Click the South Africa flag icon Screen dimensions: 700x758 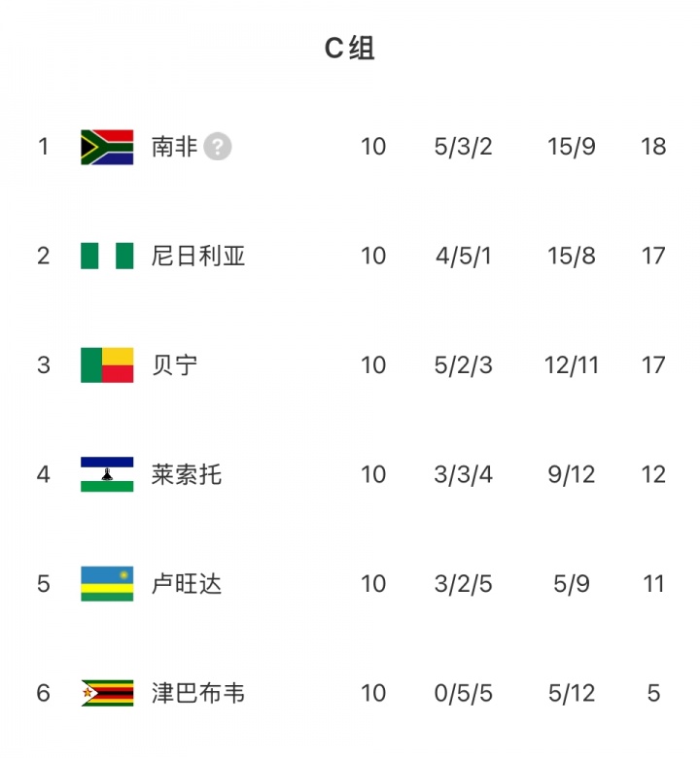pos(107,147)
